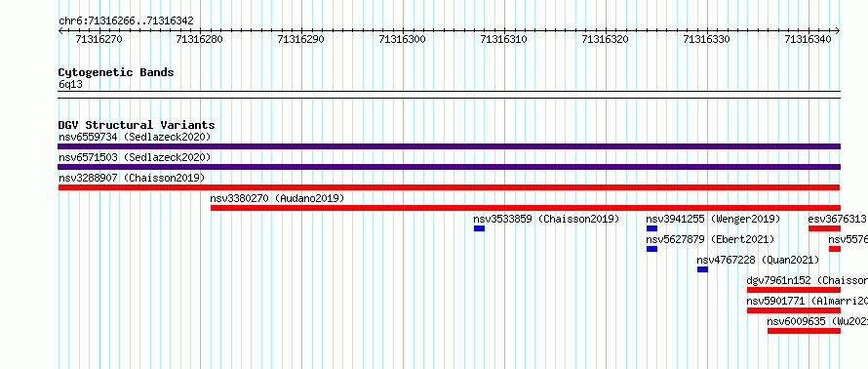Open the nsv5627879 (Ebert2021) label
Image resolution: width=868 pixels, height=369 pixels.
pos(710,239)
